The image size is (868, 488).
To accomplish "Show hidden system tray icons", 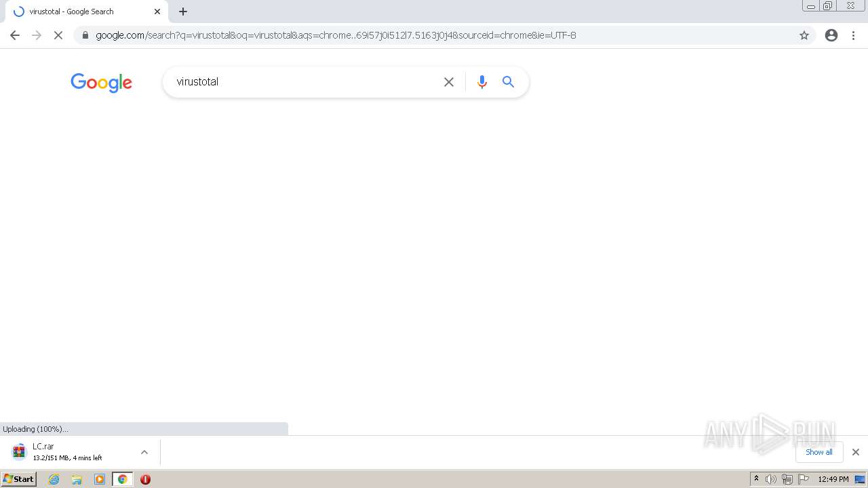I will tap(756, 479).
